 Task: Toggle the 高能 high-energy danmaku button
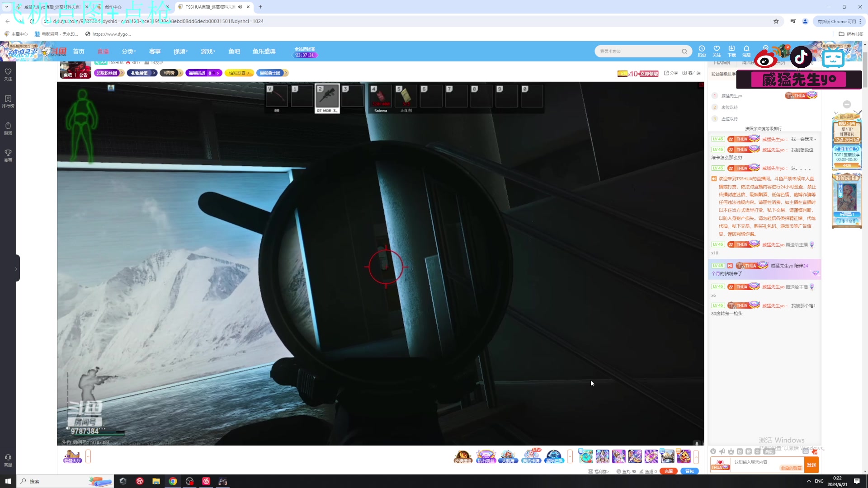tap(769, 451)
